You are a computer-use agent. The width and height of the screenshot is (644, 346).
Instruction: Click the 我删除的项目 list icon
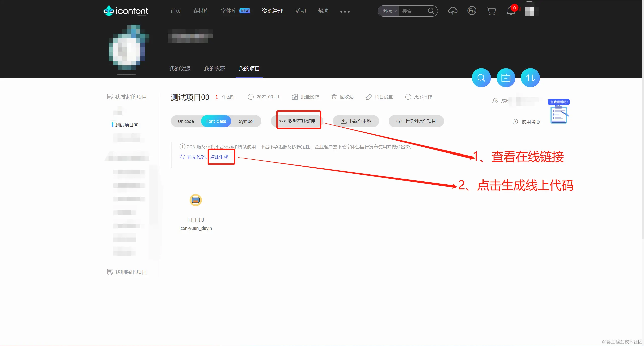[x=110, y=272]
